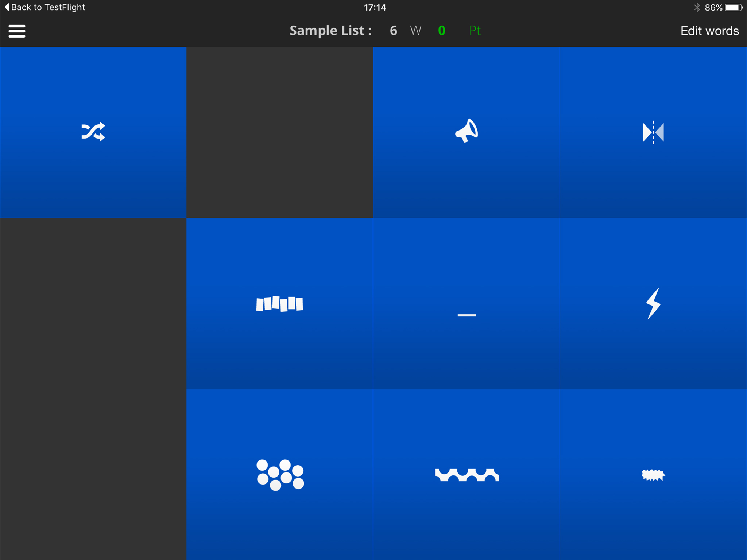Tap the jagged blob shape tile
The width and height of the screenshot is (747, 560).
pos(653,475)
